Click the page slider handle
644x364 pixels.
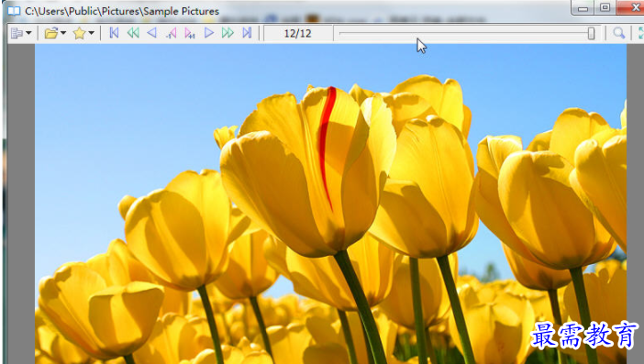coord(591,33)
